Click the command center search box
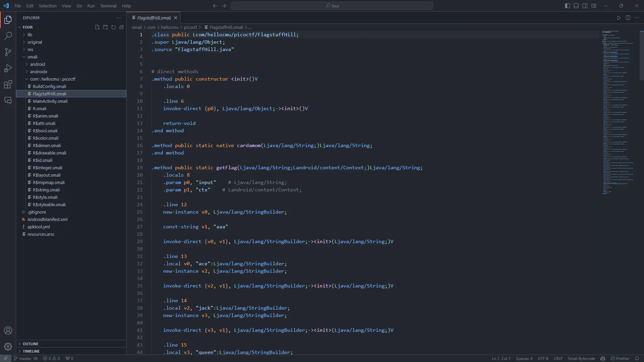This screenshot has height=362, width=644. [x=332, y=6]
